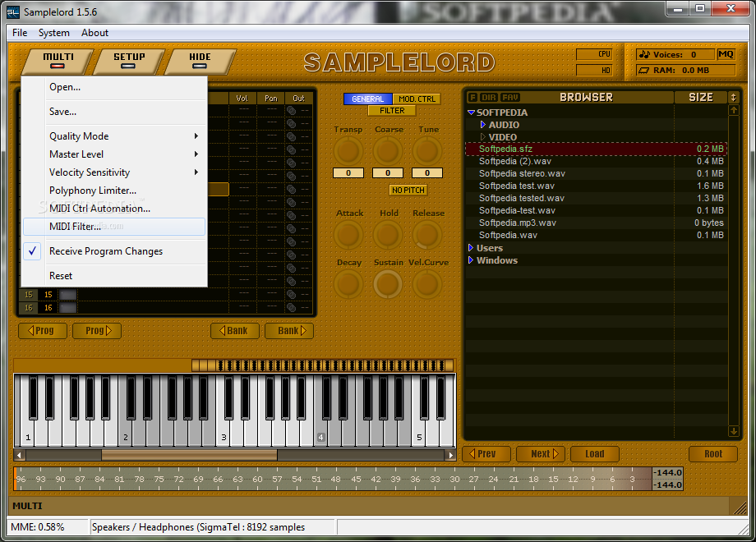
Task: Choose Save... from the Multi menu
Action: point(113,112)
